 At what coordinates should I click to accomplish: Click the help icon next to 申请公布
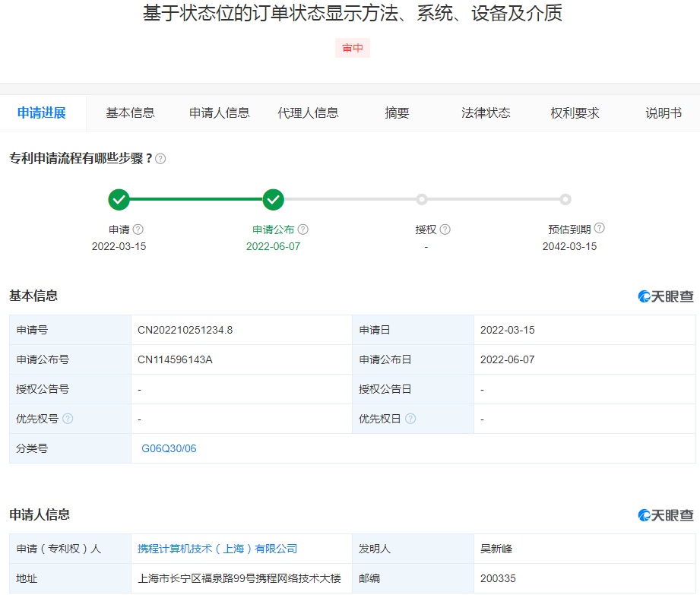pos(302,229)
